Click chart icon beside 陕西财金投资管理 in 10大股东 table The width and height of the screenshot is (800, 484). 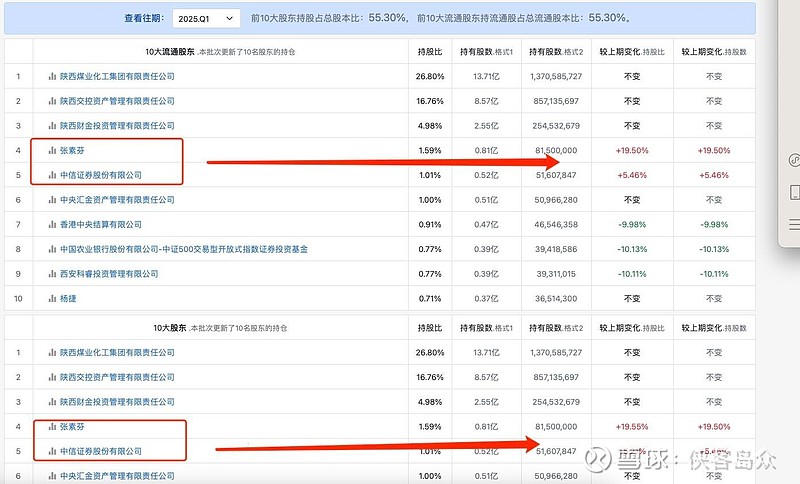pos(52,402)
